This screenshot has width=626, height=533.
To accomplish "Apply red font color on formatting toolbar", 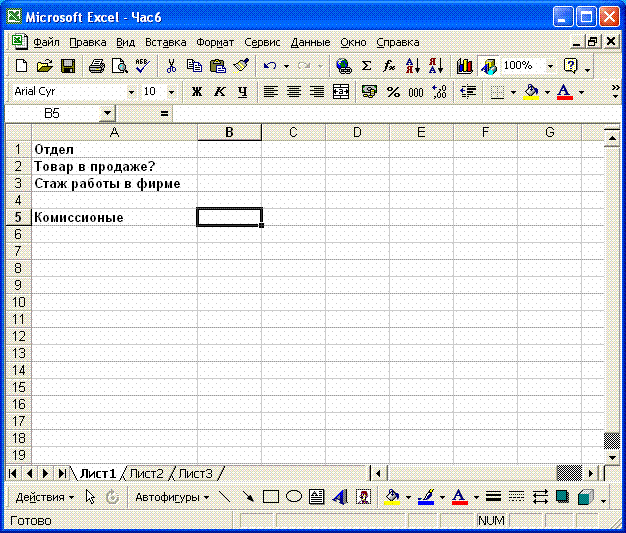I will (565, 92).
